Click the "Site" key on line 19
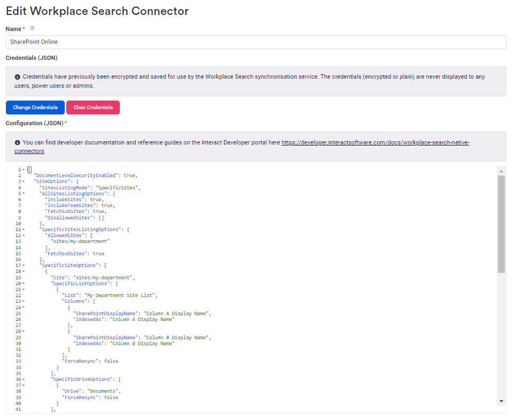This screenshot has height=420, width=515. tap(59, 278)
